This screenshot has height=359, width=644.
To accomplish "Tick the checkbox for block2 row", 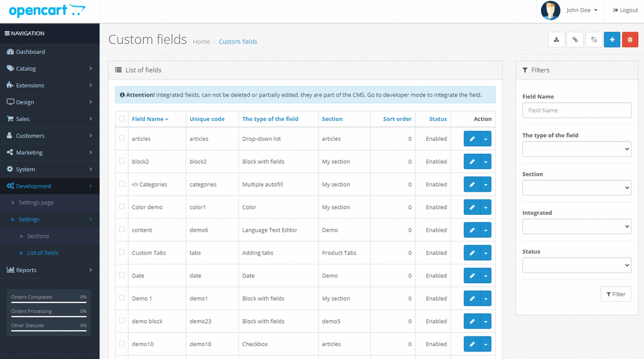I will pos(122,161).
